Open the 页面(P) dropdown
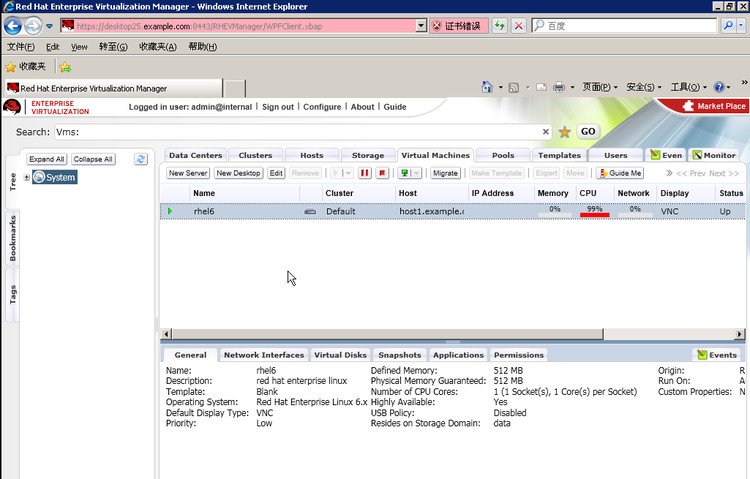Image resolution: width=750 pixels, height=479 pixels. pos(600,87)
